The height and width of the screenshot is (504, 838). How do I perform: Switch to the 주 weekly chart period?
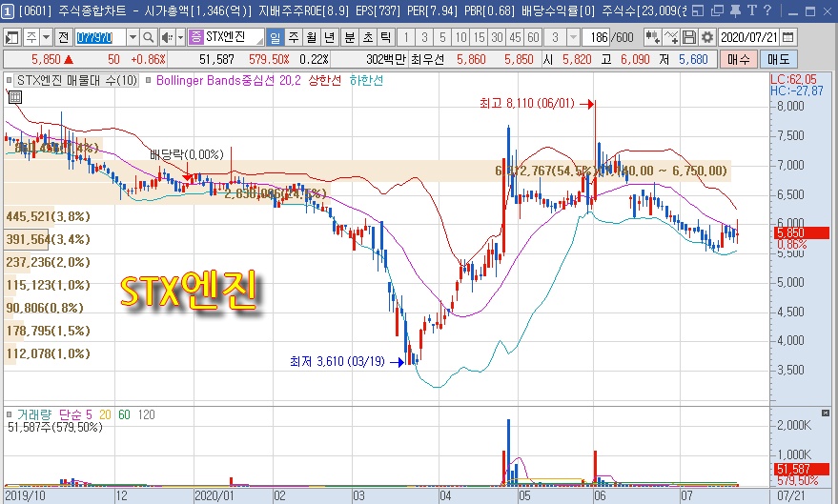click(294, 37)
